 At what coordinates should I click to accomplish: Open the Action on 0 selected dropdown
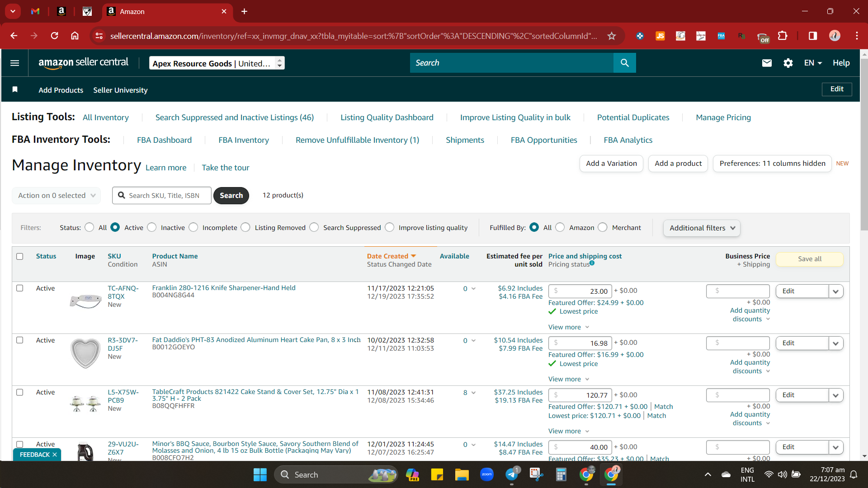[57, 195]
